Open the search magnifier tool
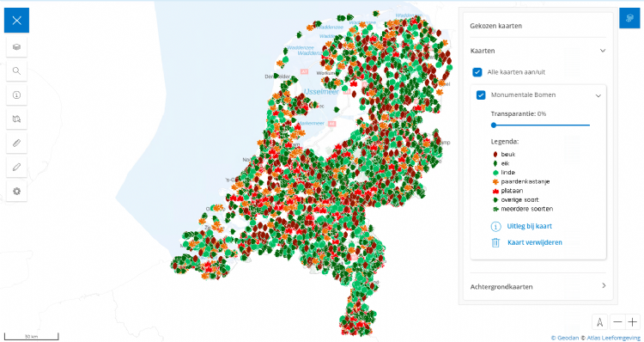Image resolution: width=644 pixels, height=342 pixels. click(16, 70)
